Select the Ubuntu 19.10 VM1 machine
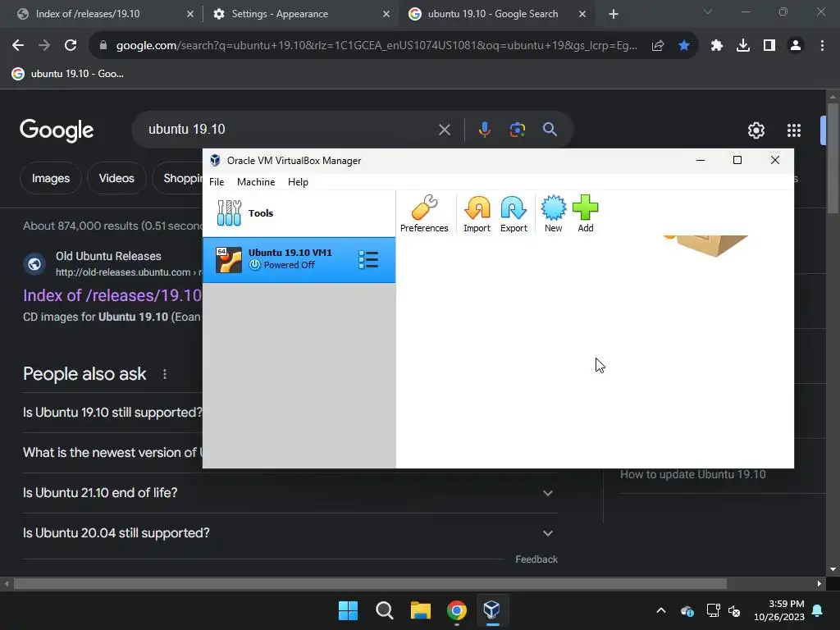The image size is (840, 630). (299, 260)
